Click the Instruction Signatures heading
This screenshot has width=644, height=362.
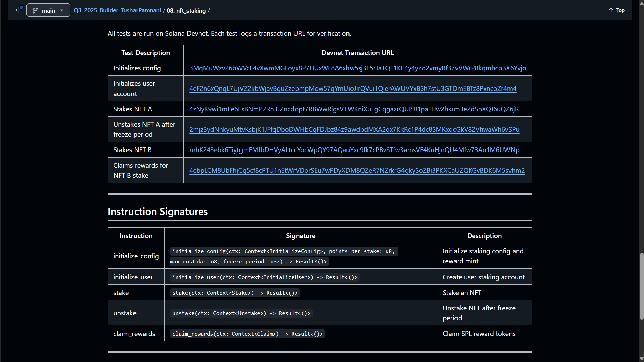(158, 212)
